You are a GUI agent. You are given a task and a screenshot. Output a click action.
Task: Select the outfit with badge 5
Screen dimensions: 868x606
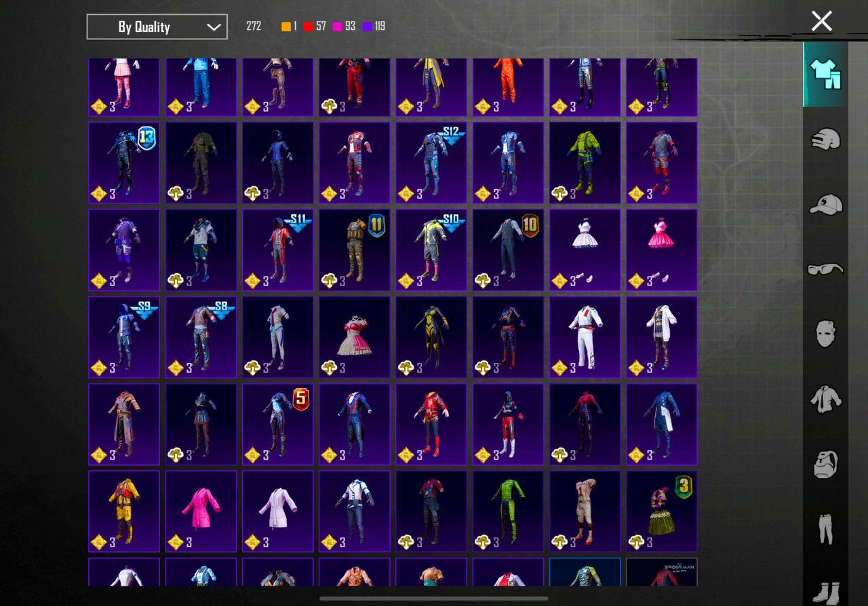(x=277, y=424)
